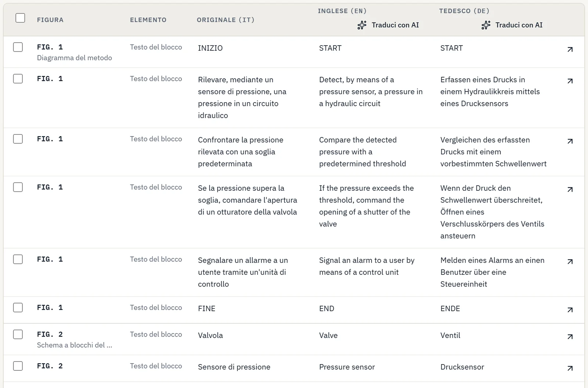588x388 pixels.
Task: Check the box for INIZIO row
Action: pyautogui.click(x=18, y=47)
